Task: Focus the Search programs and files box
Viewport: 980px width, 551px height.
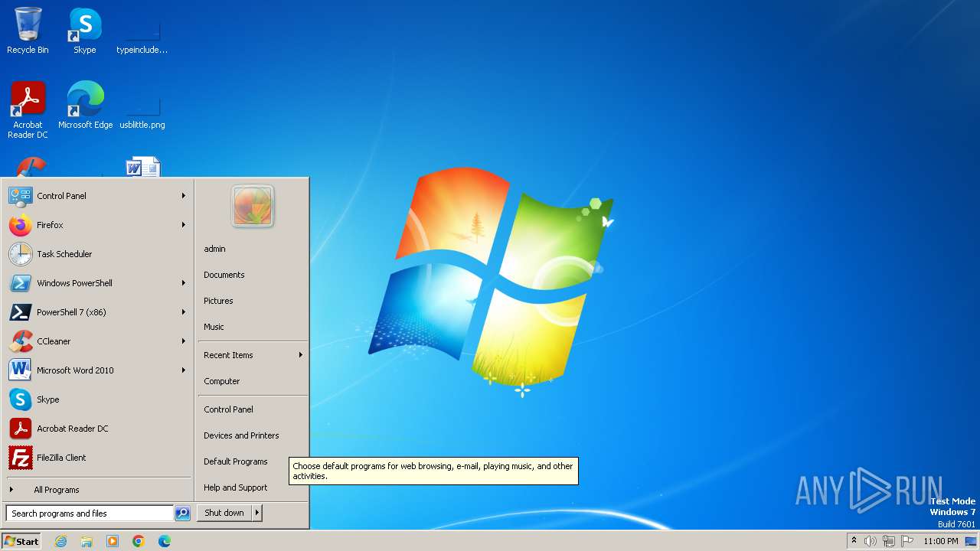Action: [x=90, y=514]
